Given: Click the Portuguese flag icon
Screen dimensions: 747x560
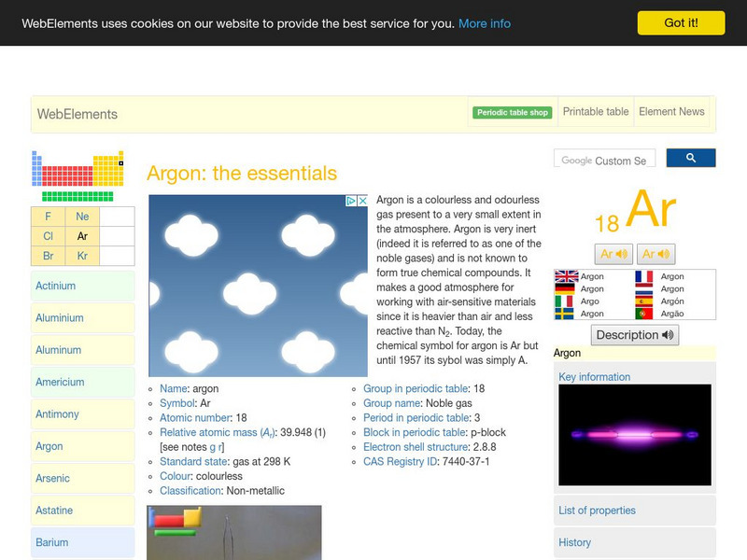Looking at the screenshot, I should 644,314.
